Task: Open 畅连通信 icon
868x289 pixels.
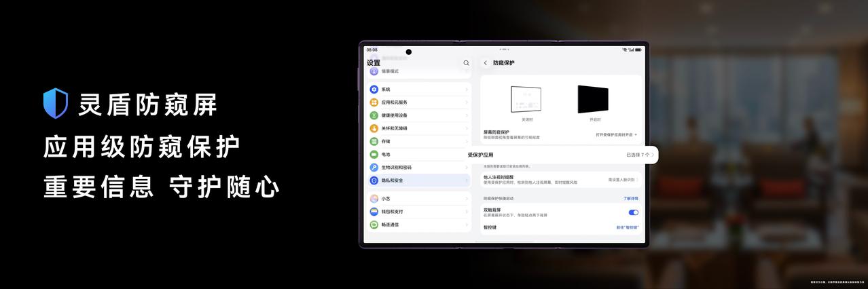Action: click(374, 225)
